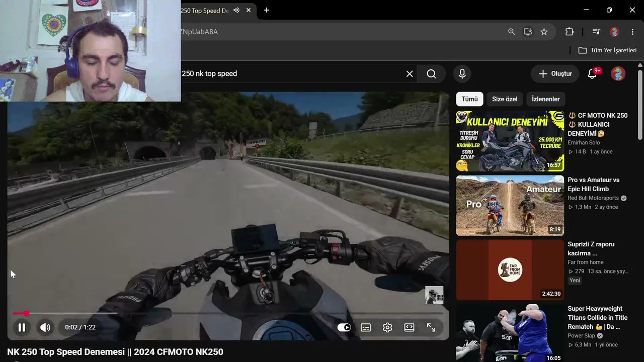Click the '6,3 Mn 1 yıl önce' view count
Viewport: 644px width, 362px height.
click(x=593, y=345)
